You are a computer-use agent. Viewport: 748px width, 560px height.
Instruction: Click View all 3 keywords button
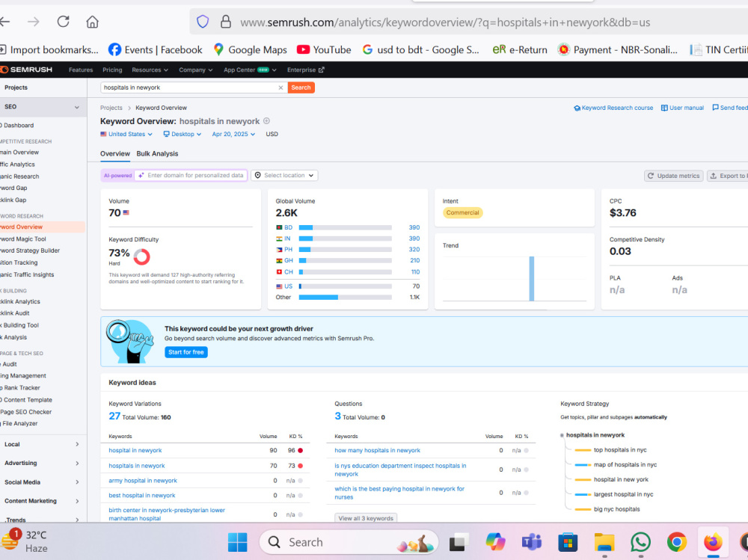tap(366, 518)
